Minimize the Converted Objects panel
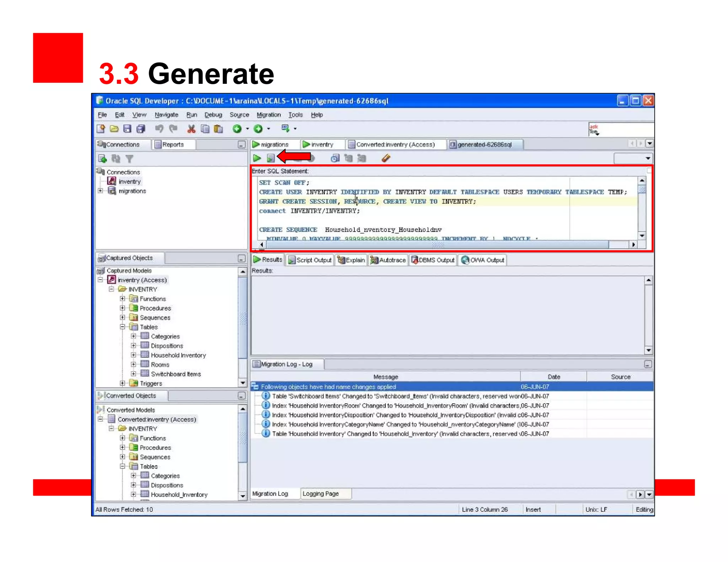728x562 pixels. [242, 396]
